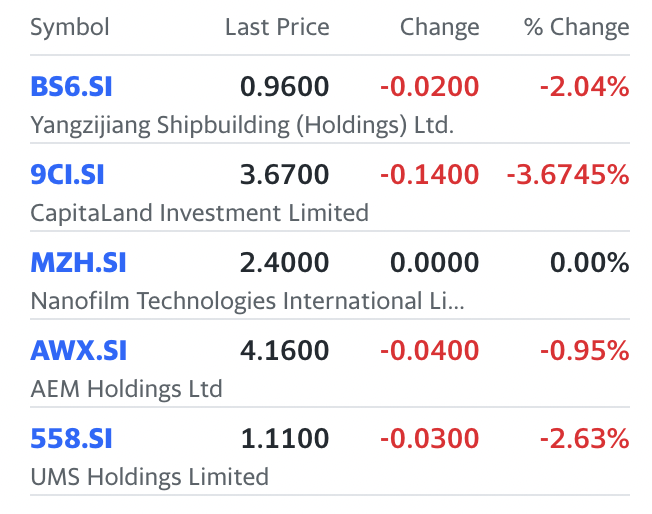This screenshot has width=652, height=514.
Task: Open the 9CI.SI ticker link
Action: [x=67, y=175]
